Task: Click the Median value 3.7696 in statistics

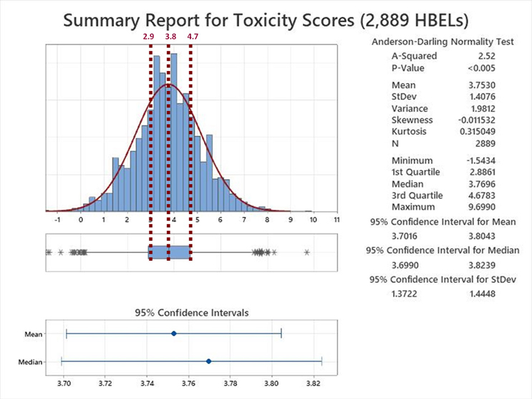Action: point(482,184)
